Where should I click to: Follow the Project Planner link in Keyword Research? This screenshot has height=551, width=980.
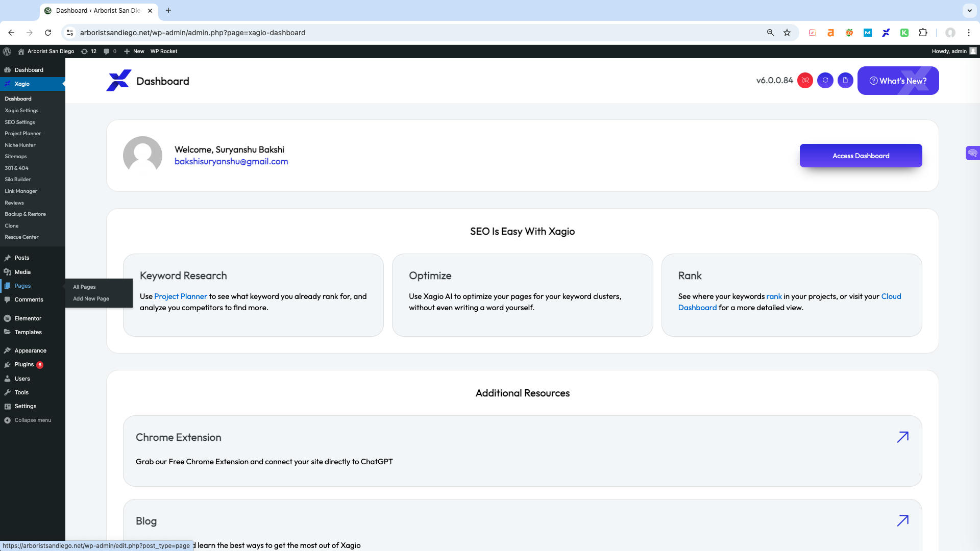[x=181, y=296]
